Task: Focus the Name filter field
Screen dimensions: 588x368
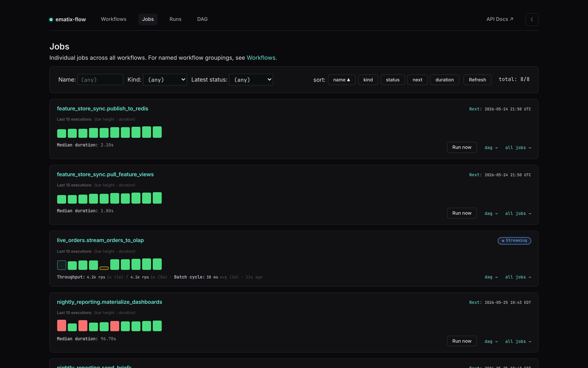Action: (100, 80)
